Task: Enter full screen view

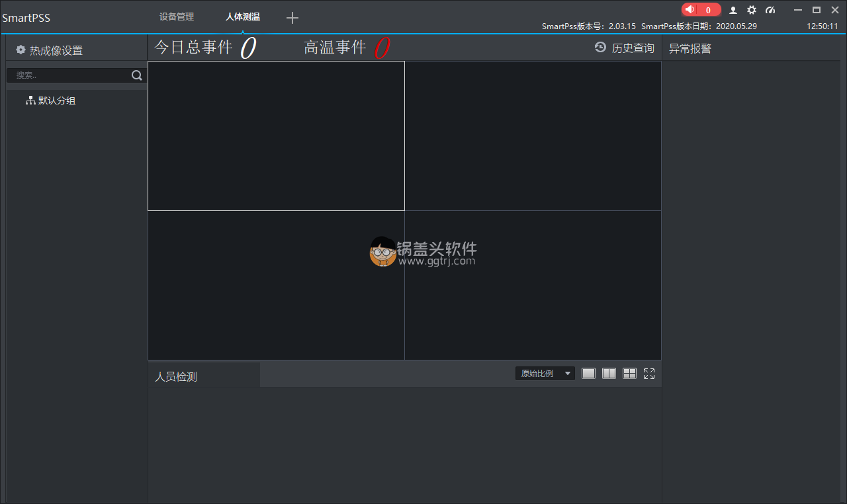Action: 649,374
